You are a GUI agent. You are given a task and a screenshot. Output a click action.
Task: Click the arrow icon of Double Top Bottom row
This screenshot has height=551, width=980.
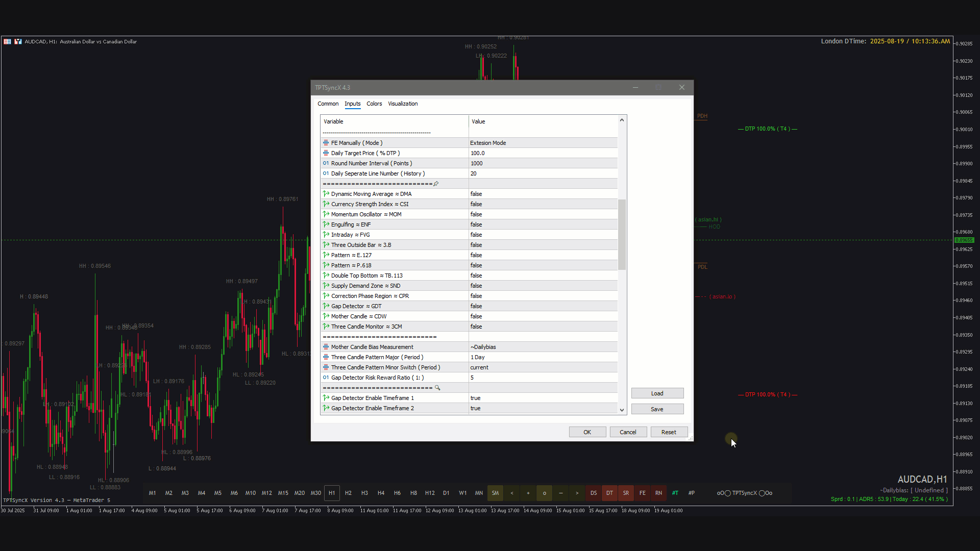pyautogui.click(x=326, y=275)
